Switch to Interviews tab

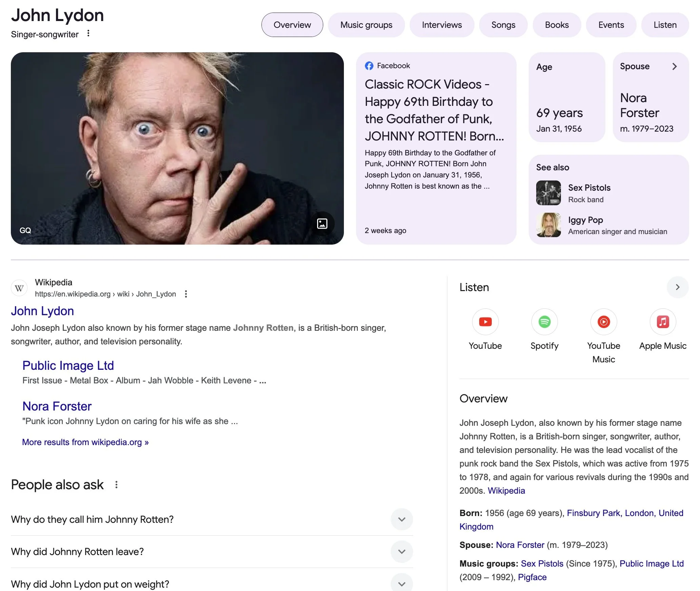tap(442, 25)
